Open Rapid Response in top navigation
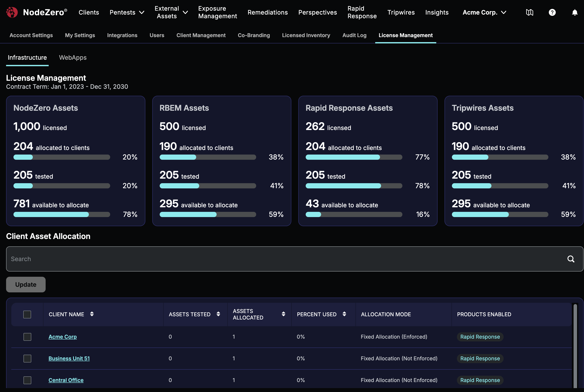 coord(362,12)
